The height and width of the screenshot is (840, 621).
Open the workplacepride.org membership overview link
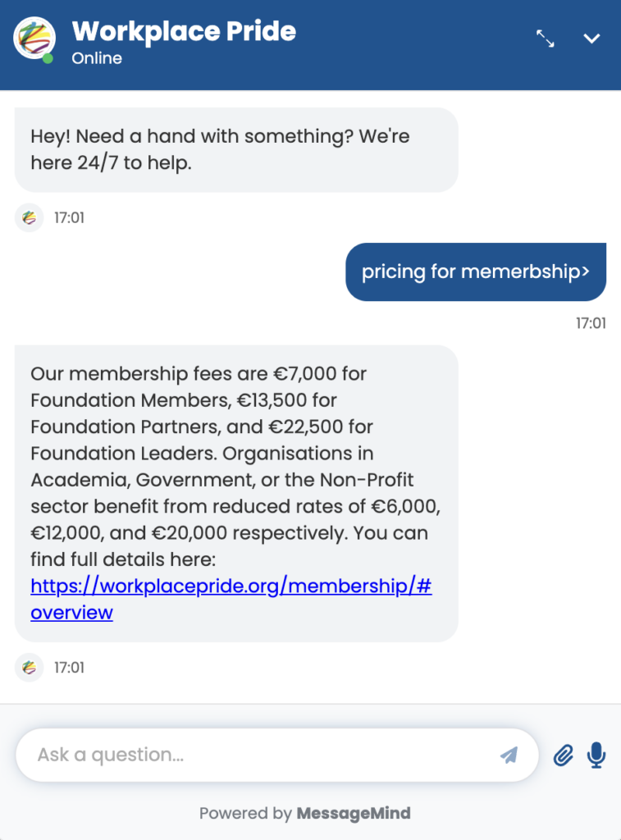pos(231,587)
